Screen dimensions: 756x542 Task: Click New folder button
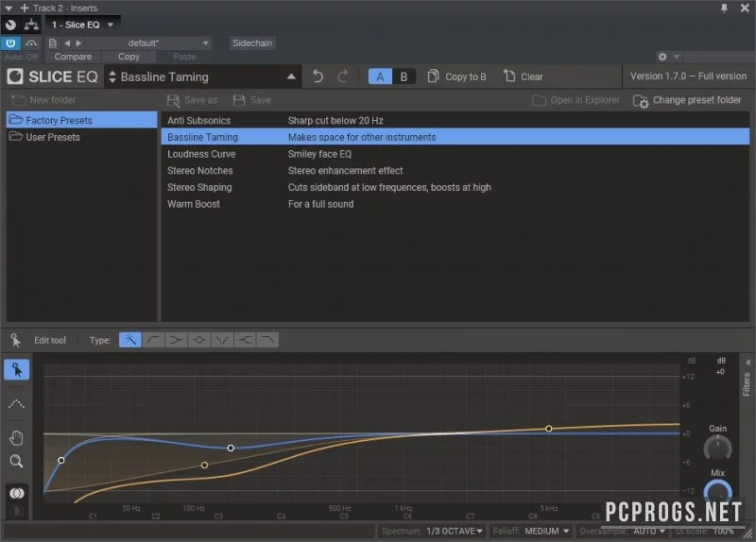(43, 100)
